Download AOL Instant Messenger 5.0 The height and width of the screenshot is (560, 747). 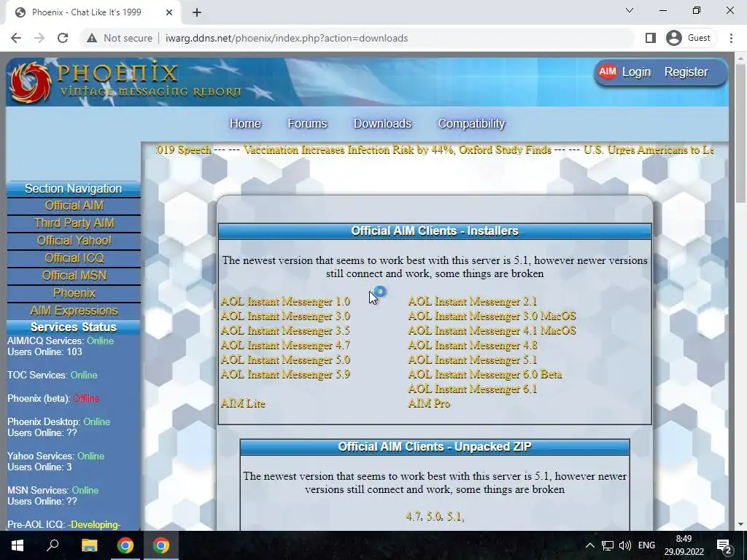tap(285, 360)
